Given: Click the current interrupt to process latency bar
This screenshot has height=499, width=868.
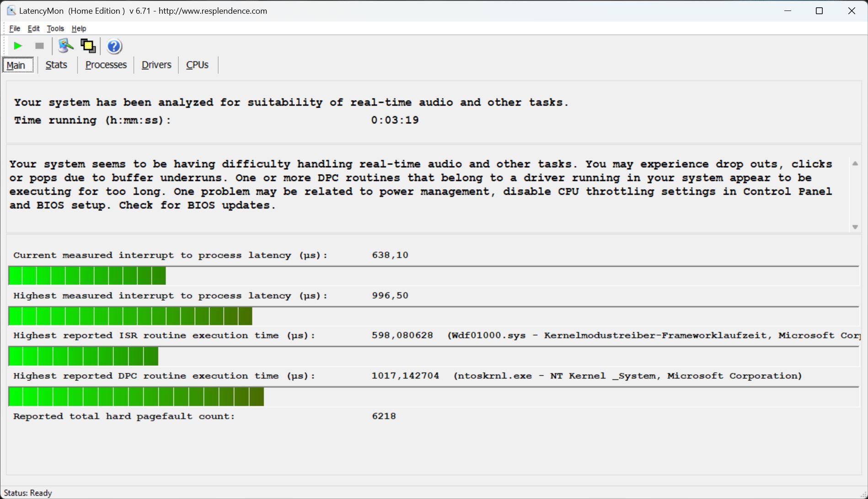Looking at the screenshot, I should pos(87,276).
